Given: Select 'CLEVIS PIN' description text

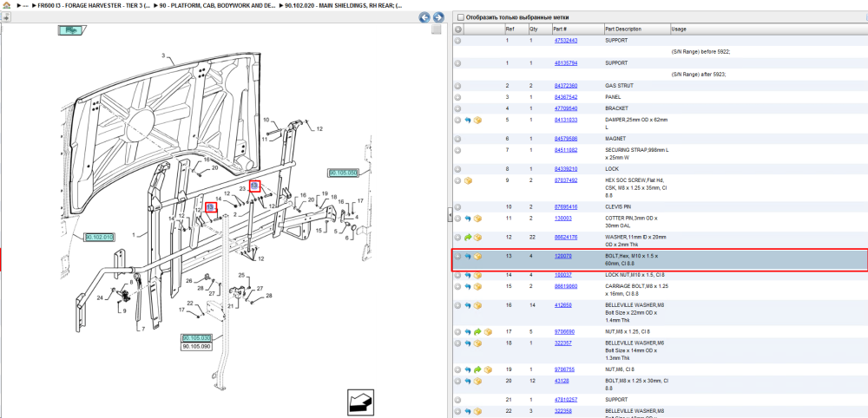Looking at the screenshot, I should coord(618,206).
